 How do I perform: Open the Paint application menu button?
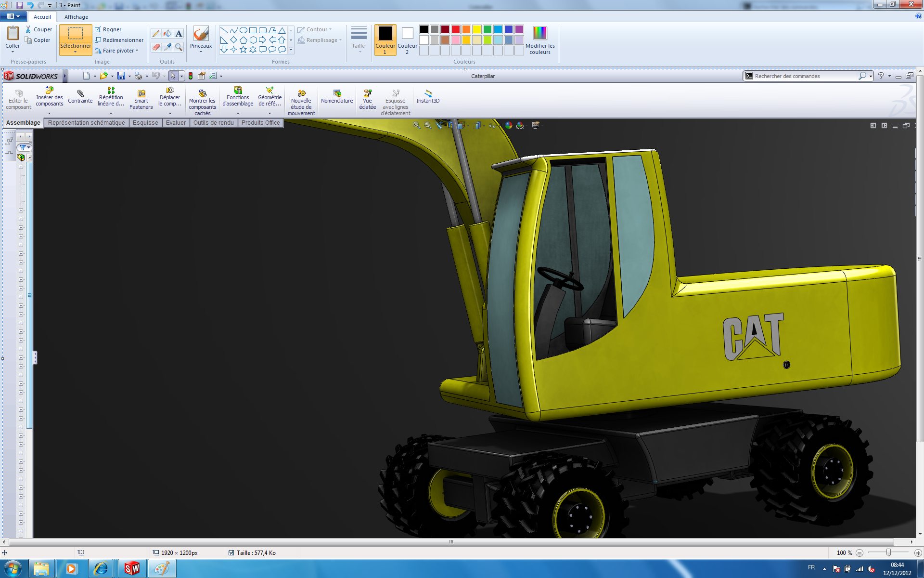[13, 16]
